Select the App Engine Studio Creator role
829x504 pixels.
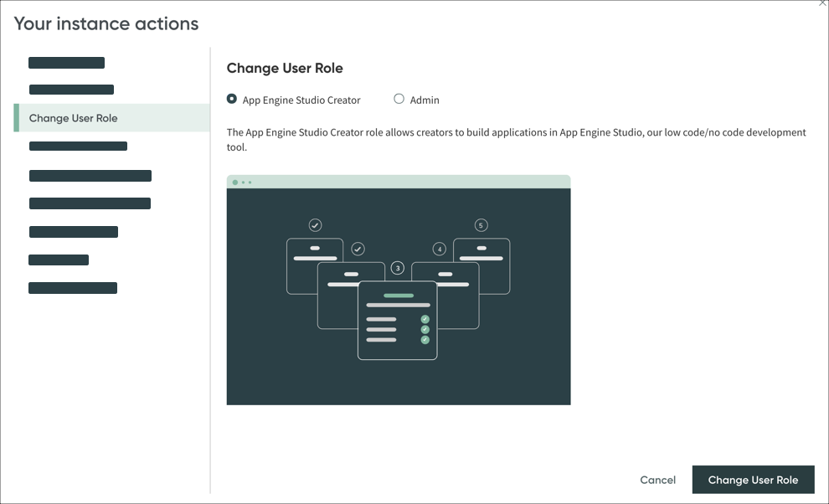[231, 99]
